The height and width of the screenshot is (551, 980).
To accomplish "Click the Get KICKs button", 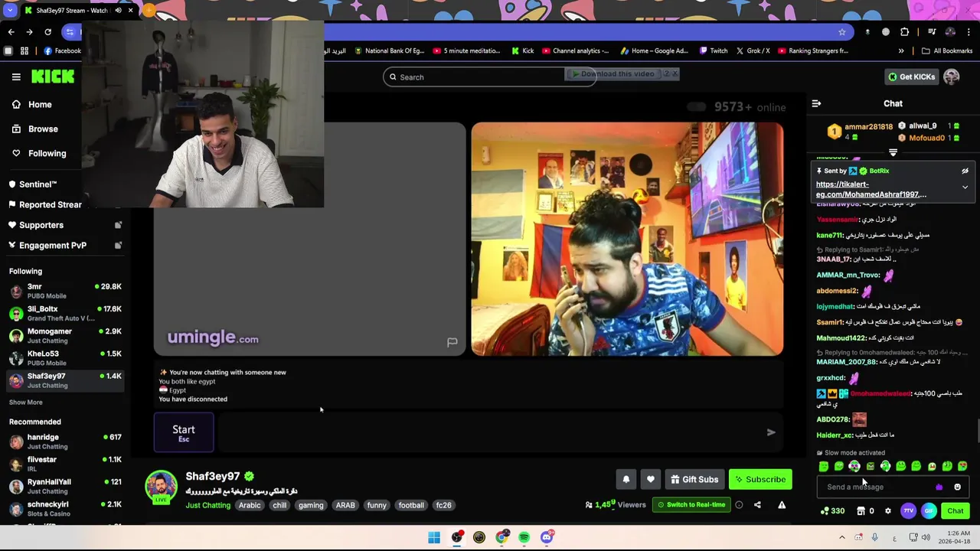I will click(x=911, y=77).
